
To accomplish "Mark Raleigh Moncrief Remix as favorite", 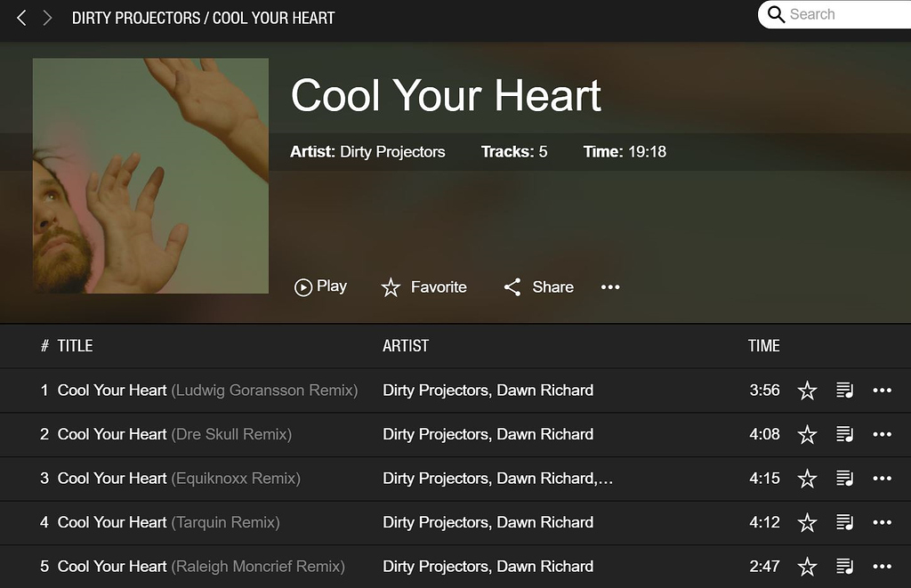I will point(807,567).
